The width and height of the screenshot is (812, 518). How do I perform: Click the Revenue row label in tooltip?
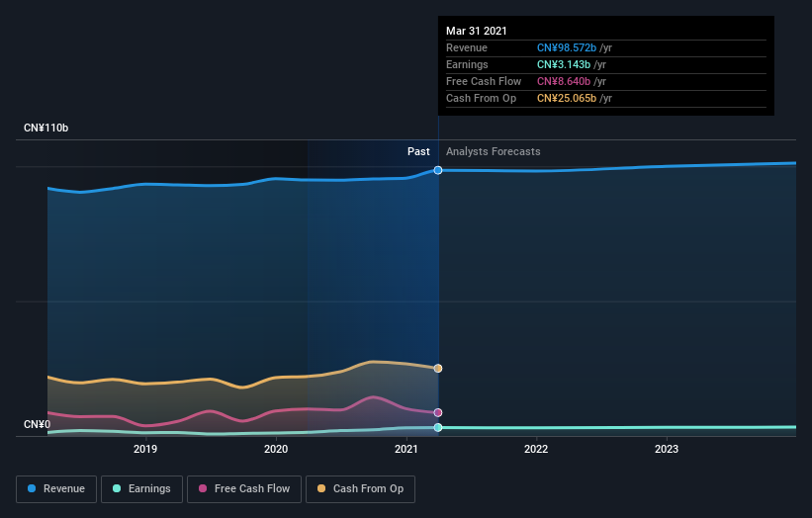(x=467, y=47)
